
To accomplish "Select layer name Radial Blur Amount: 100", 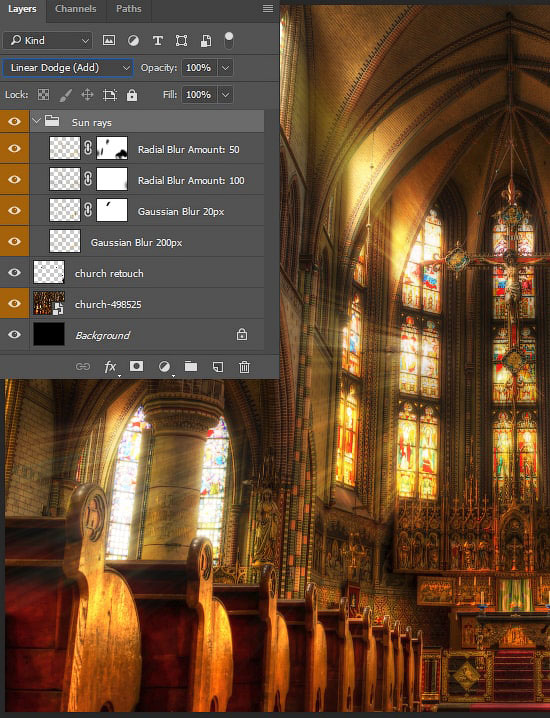I will point(191,180).
